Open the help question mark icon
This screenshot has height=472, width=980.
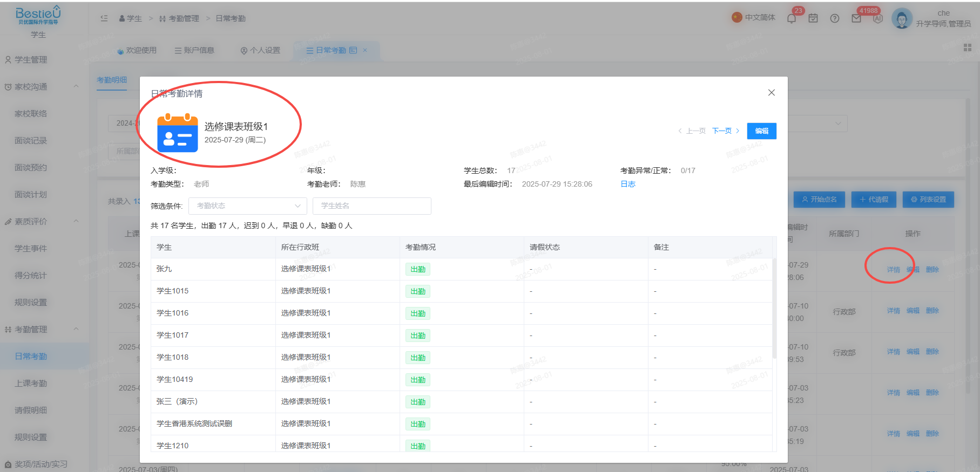pos(835,18)
